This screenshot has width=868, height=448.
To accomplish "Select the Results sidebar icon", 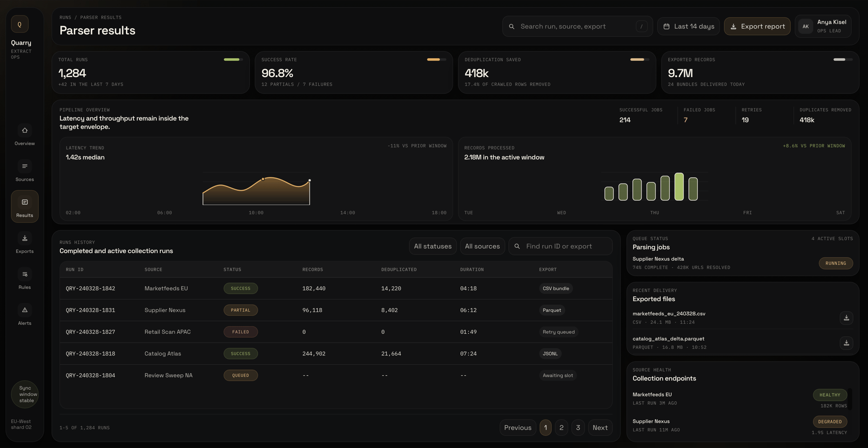I will 25,202.
